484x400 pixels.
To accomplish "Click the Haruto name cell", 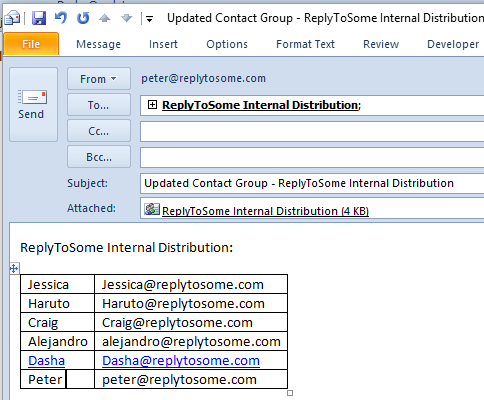I will pyautogui.click(x=57, y=303).
